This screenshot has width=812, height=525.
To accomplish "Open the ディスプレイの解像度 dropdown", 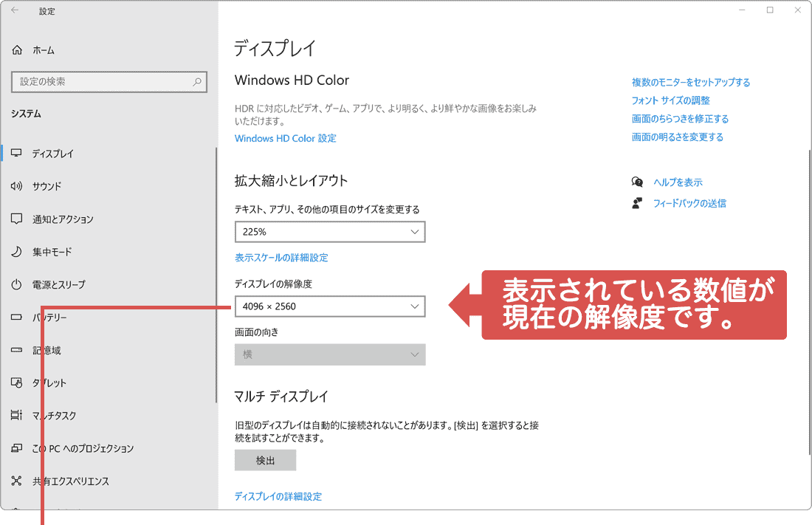I will 330,306.
